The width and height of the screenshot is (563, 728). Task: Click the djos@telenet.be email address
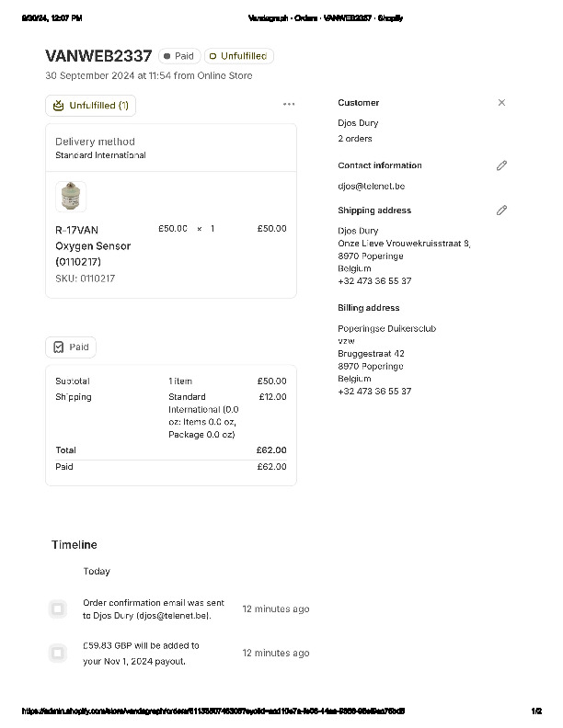[372, 186]
